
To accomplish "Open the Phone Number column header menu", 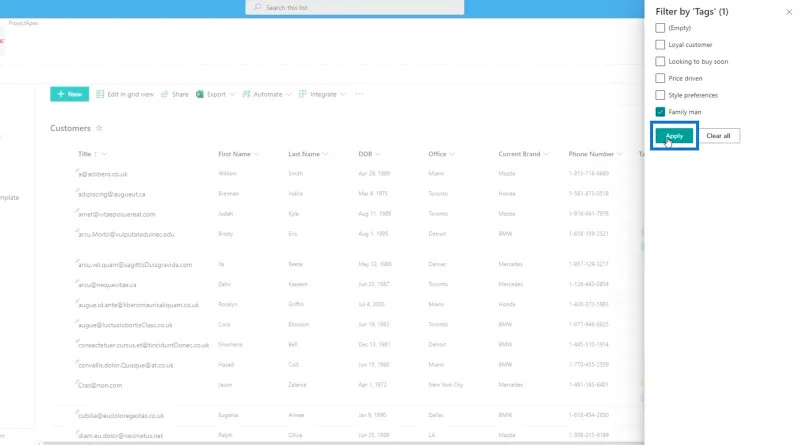I will coord(595,154).
